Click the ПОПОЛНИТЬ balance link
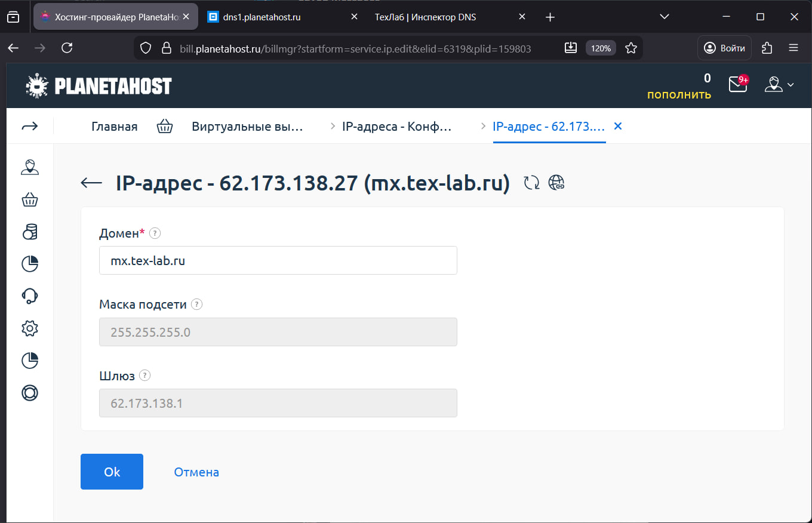The height and width of the screenshot is (523, 812). (679, 95)
